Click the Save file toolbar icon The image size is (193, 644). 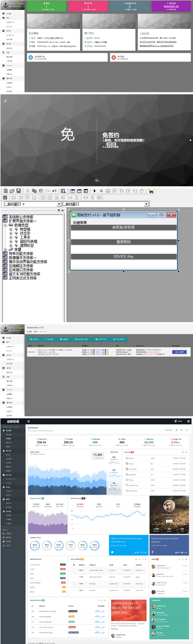coord(19,191)
